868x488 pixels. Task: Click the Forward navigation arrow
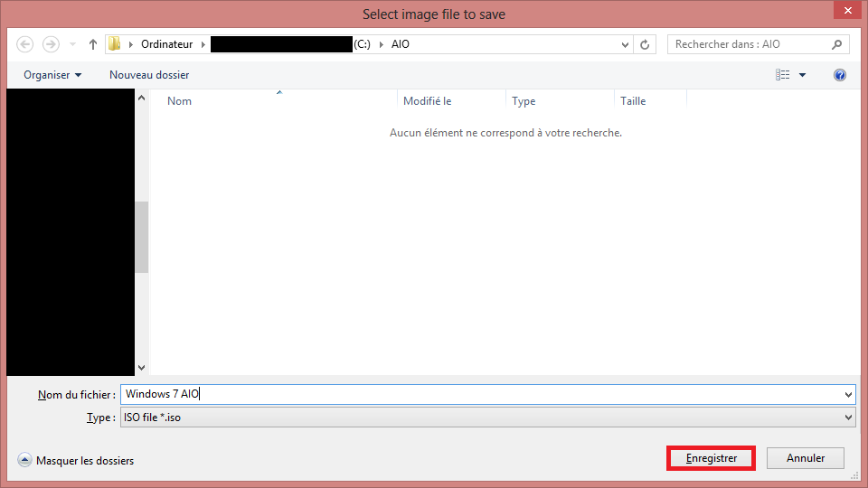tap(51, 44)
